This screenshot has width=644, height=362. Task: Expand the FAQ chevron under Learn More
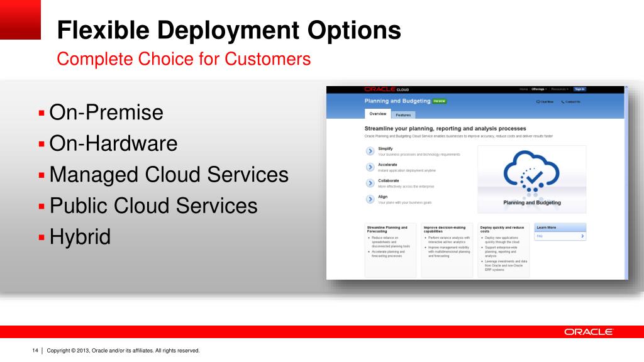point(582,236)
